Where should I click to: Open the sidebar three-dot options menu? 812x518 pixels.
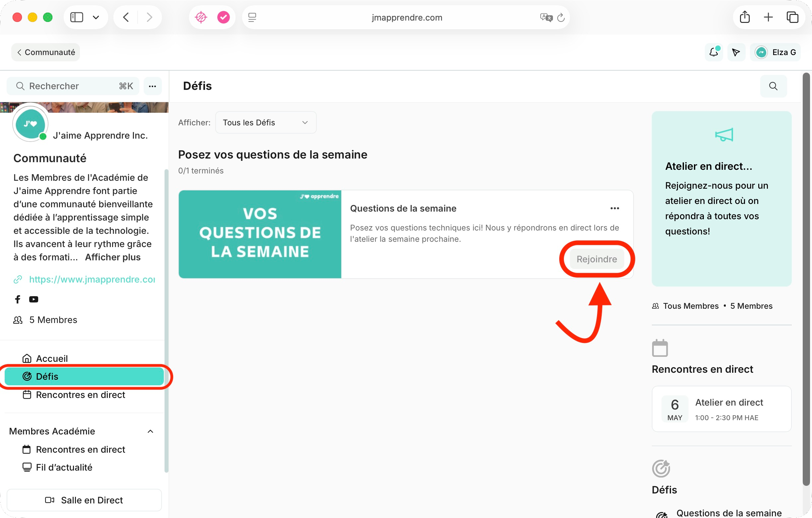153,86
